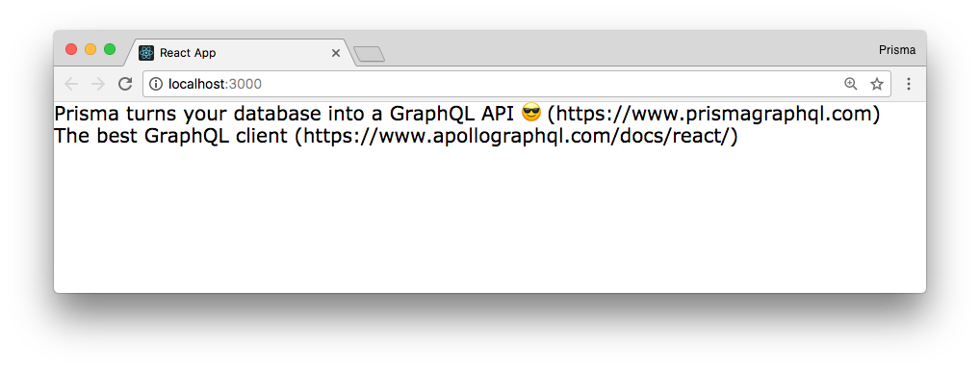Click the Prisma GraphQL API text line
This screenshot has width=980, height=370.
467,114
